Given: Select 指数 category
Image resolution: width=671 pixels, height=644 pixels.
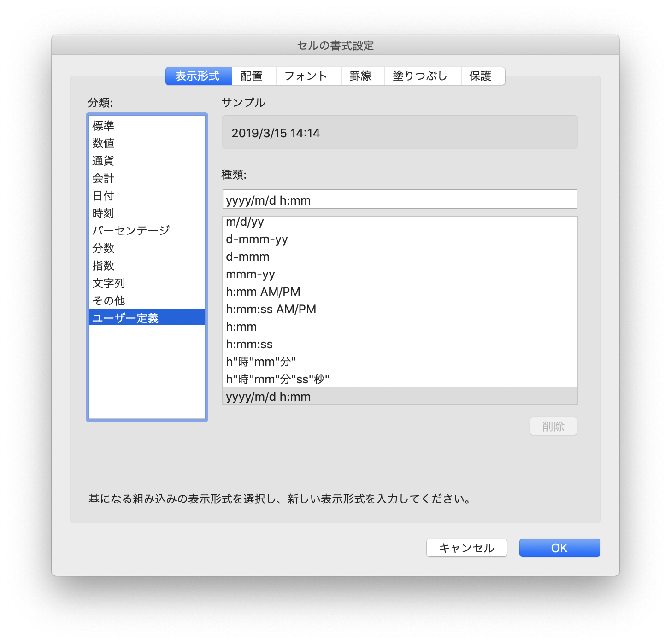Looking at the screenshot, I should coord(147,265).
